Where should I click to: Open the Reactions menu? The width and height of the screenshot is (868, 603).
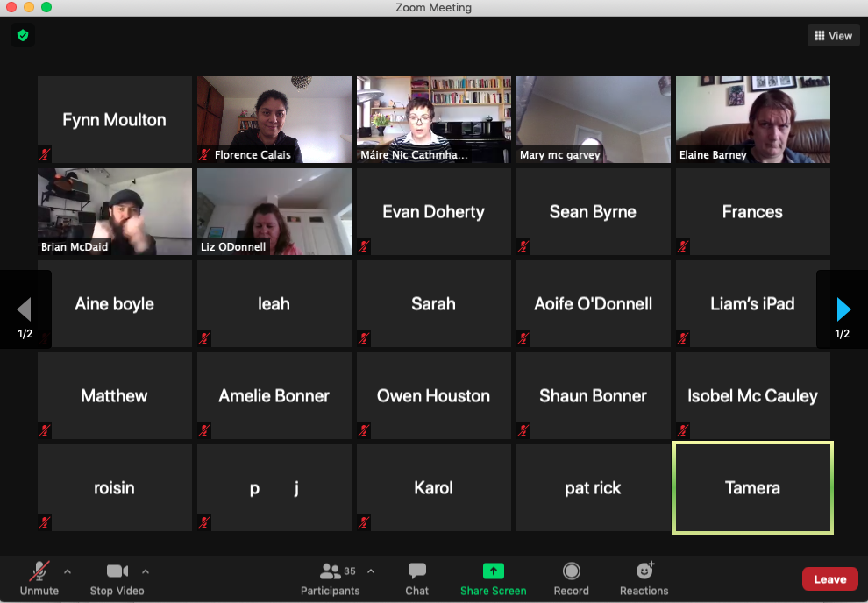click(644, 578)
